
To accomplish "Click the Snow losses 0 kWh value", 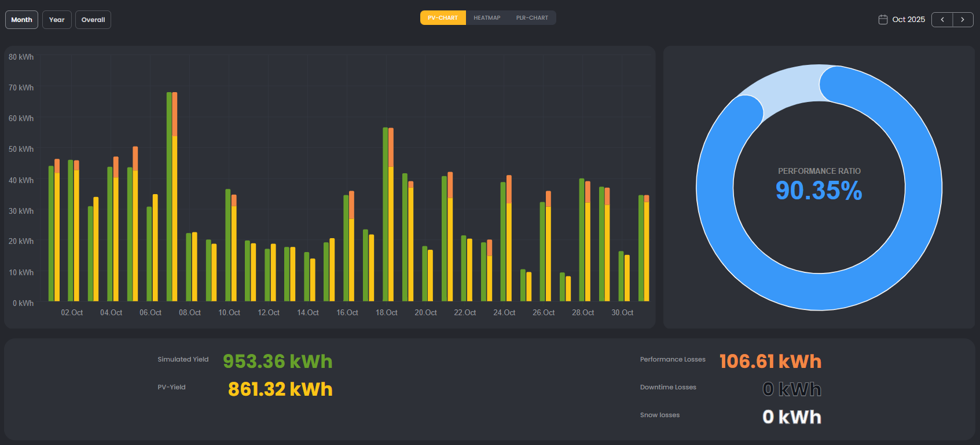I will point(791,417).
